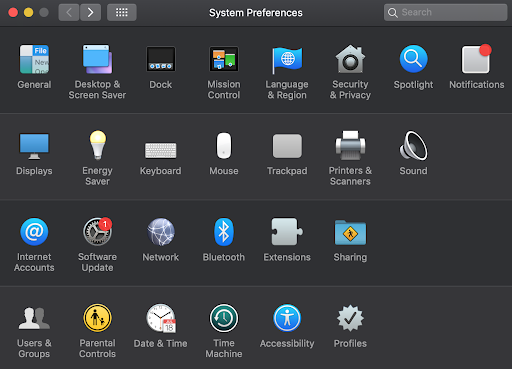Screen dimensions: 512x369
Task: Open Internet Accounts at-sign icon
Action: coord(34,232)
